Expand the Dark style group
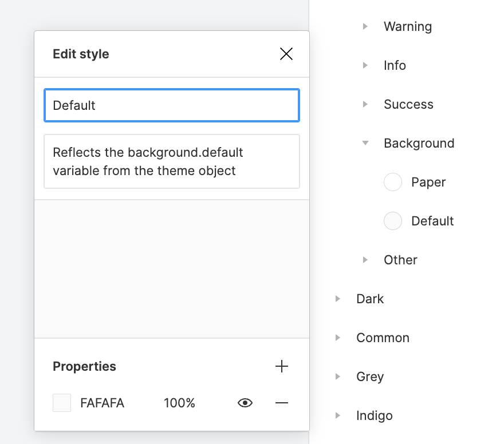 click(x=337, y=299)
